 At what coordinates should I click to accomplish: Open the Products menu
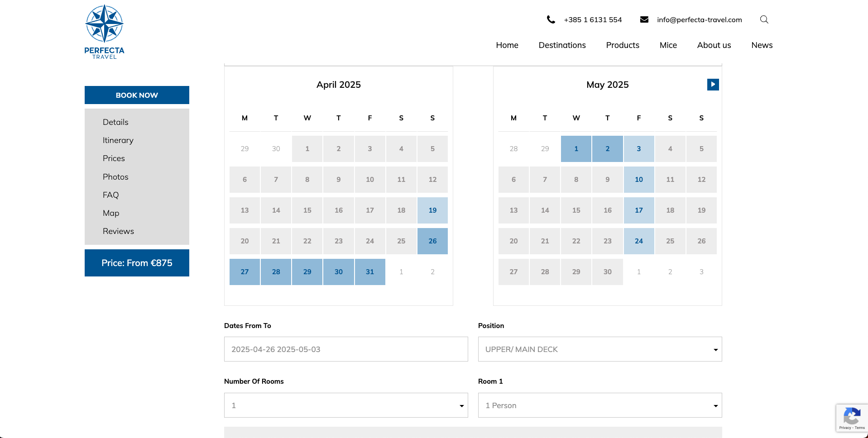[623, 45]
